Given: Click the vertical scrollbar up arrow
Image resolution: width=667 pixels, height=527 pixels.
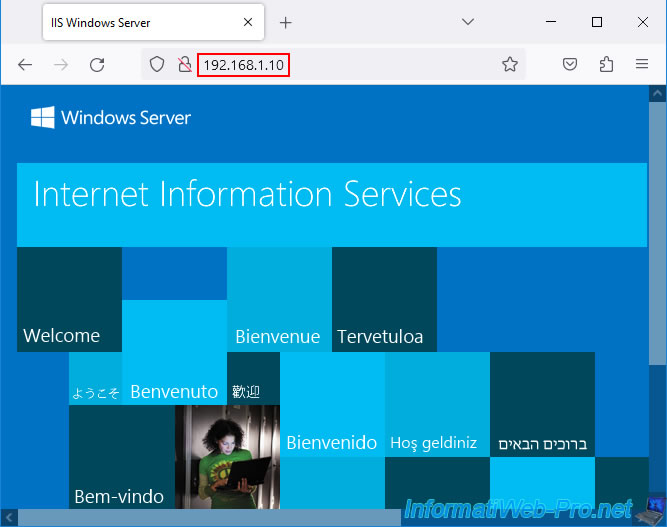Looking at the screenshot, I should point(657,93).
